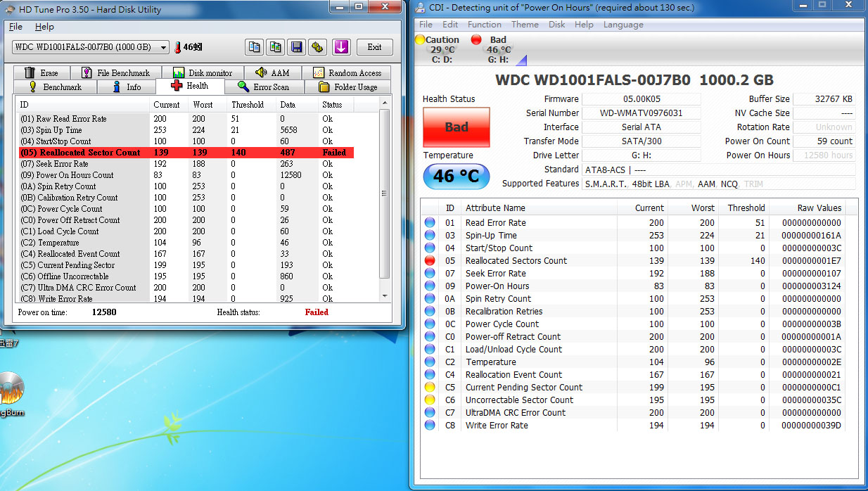Viewport: 868px width, 491px height.
Task: Click the thermometer icon in HD Tune
Action: [x=178, y=47]
